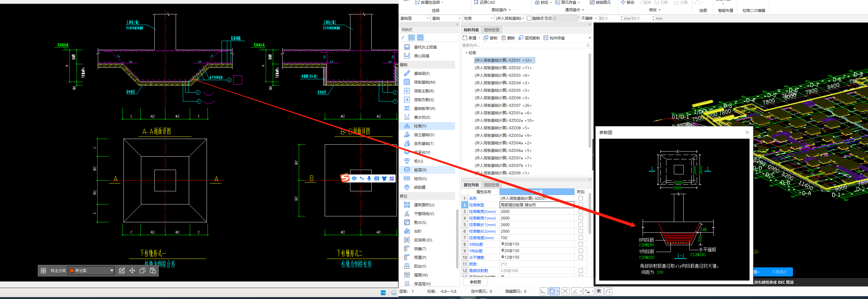Viewport: 868px width, 299px height.
Task: Open 筏板负筋(X) component type
Action: 424,100
